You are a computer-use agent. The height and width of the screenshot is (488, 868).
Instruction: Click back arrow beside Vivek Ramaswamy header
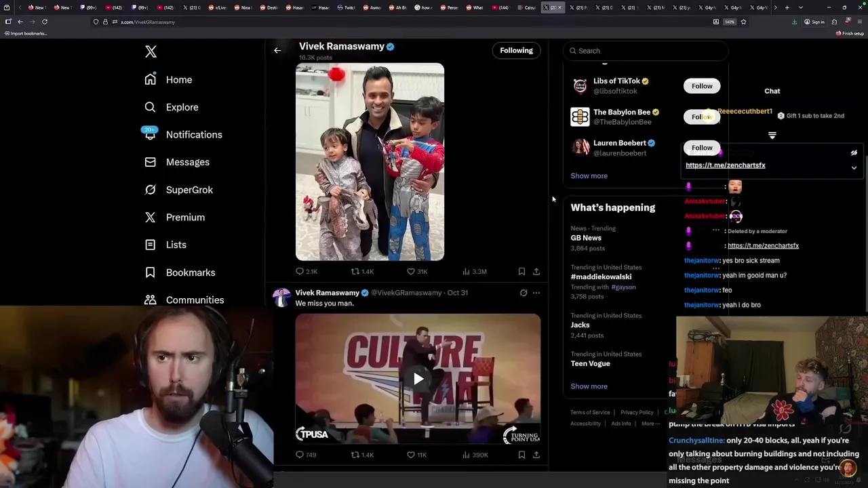point(277,50)
